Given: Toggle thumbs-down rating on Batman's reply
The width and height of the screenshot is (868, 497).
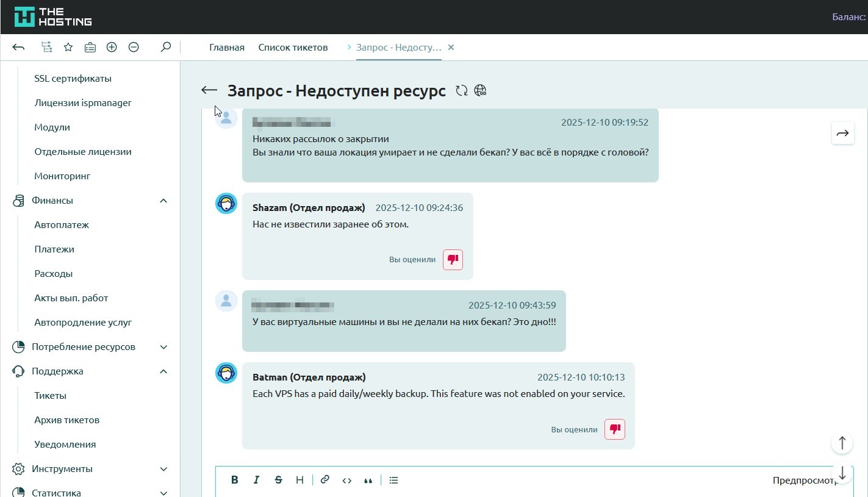Looking at the screenshot, I should pyautogui.click(x=614, y=429).
